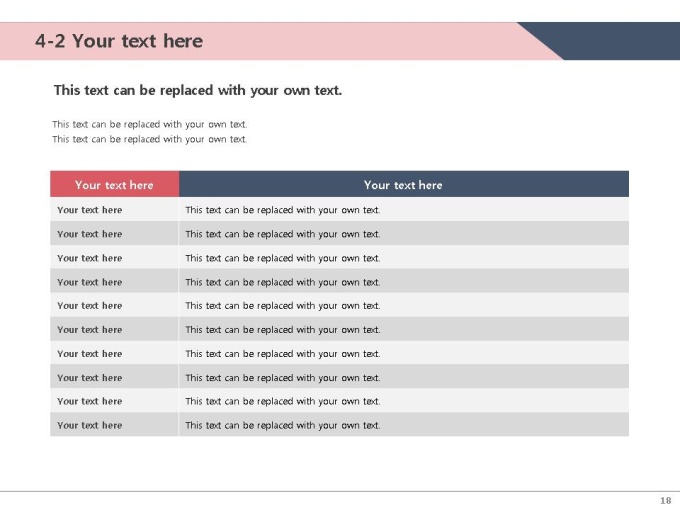
Task: Click slide page number 18
Action: pos(665,500)
